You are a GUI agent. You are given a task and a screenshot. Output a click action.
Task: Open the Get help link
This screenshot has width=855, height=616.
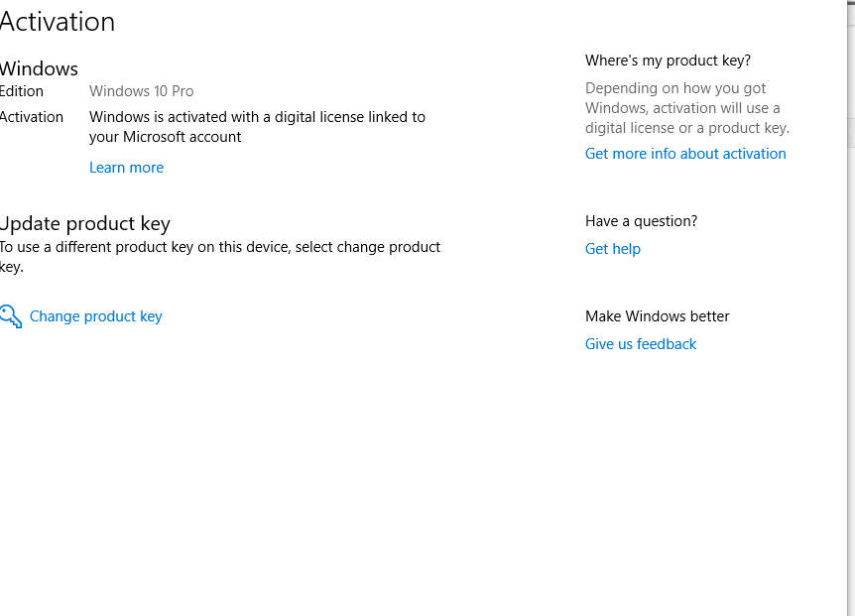613,249
